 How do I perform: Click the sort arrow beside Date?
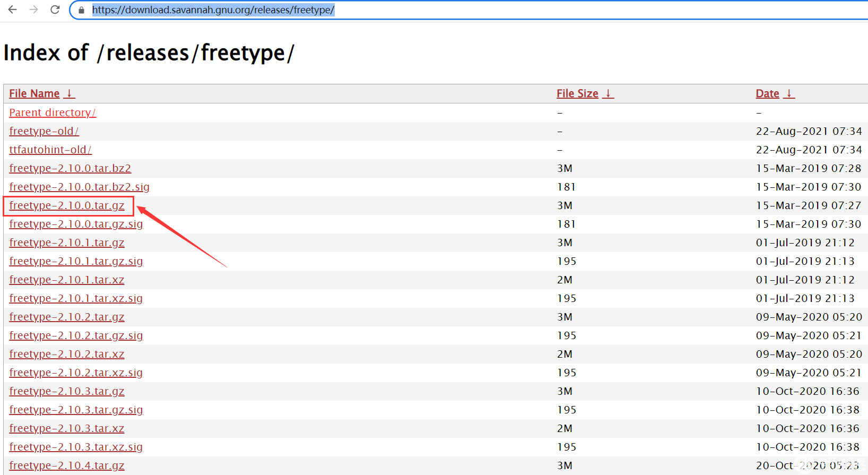pos(789,93)
